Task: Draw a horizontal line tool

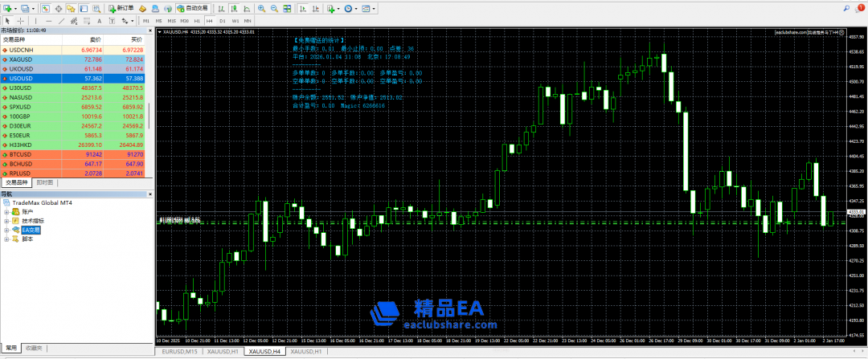Action: click(49, 20)
